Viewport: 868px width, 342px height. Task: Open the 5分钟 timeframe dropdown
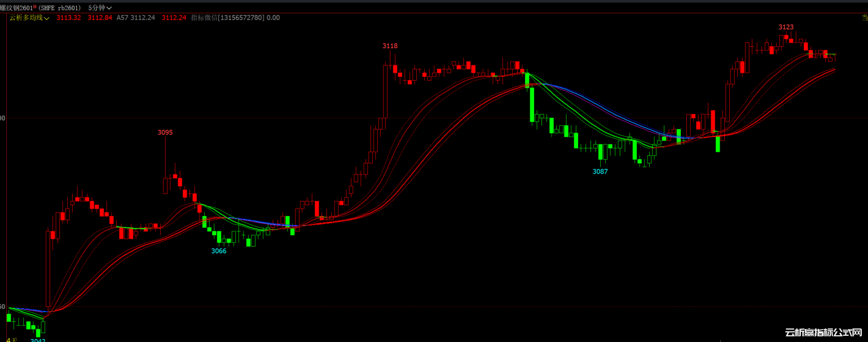point(100,8)
